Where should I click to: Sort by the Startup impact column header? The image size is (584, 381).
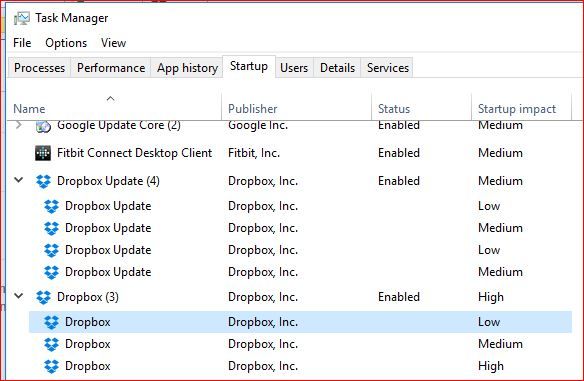[521, 106]
